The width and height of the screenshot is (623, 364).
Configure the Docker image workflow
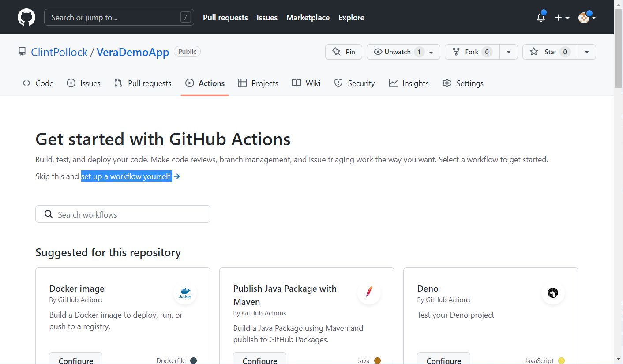point(75,358)
